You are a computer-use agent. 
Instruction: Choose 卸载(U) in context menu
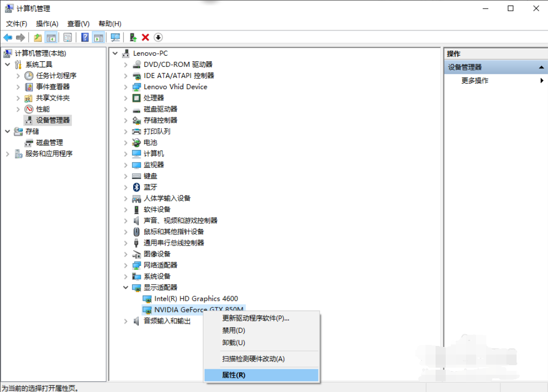[261, 343]
